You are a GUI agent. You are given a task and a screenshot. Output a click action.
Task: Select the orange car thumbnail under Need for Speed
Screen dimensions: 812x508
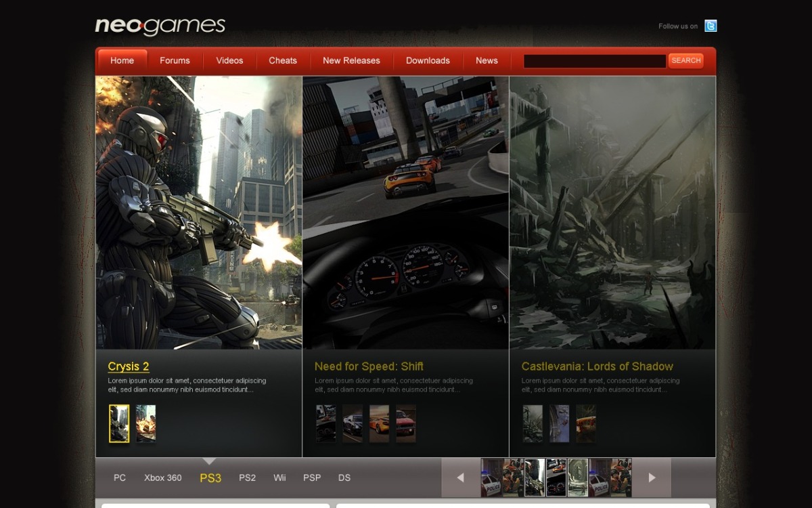380,423
